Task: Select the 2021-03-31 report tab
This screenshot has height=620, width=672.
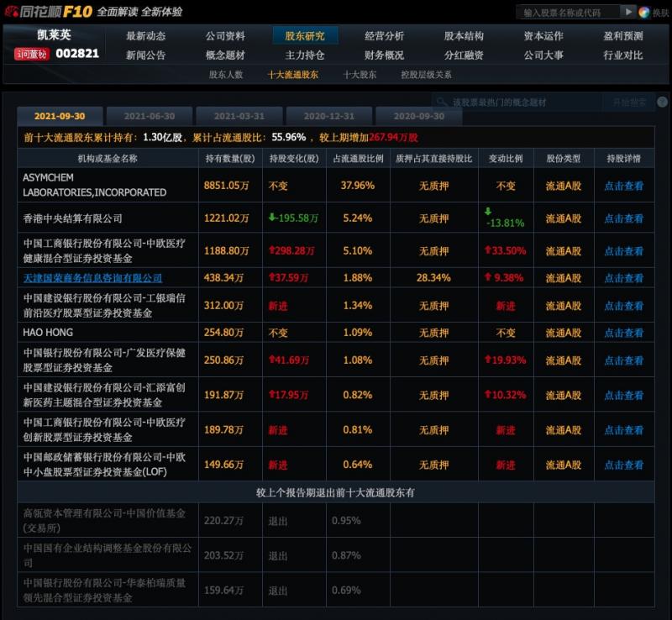Action: click(239, 116)
